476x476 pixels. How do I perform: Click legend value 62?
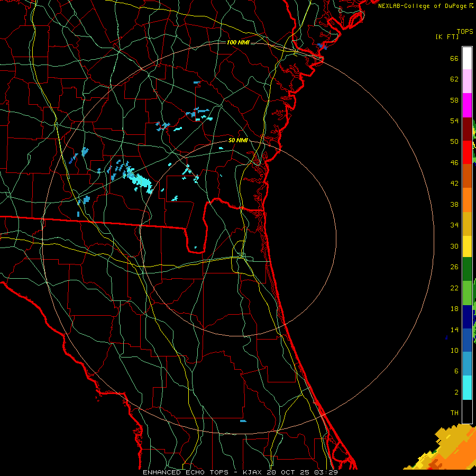454,79
